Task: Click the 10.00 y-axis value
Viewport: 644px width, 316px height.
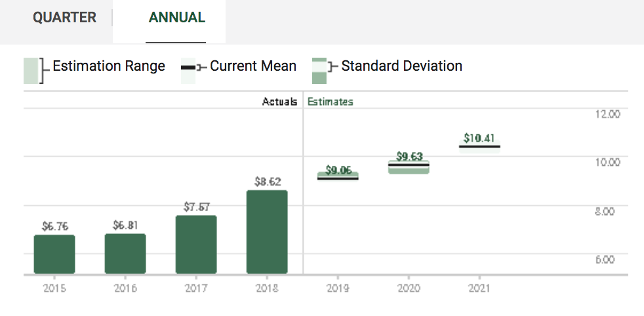Action: 607,163
